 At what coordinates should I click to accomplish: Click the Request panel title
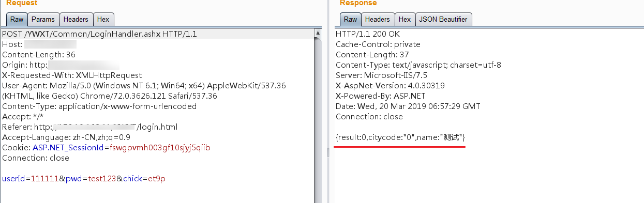[22, 4]
